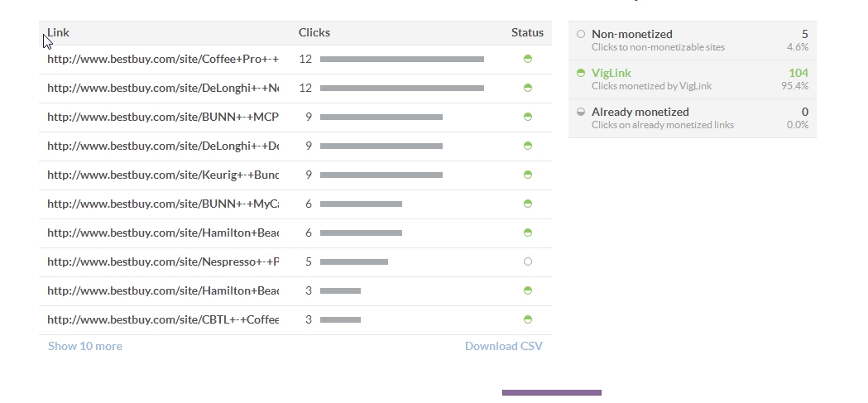Click the purple bar below the table

click(x=551, y=392)
